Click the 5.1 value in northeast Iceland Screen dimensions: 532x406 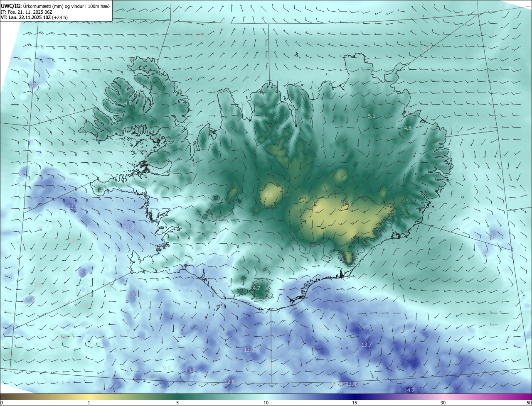[372, 116]
